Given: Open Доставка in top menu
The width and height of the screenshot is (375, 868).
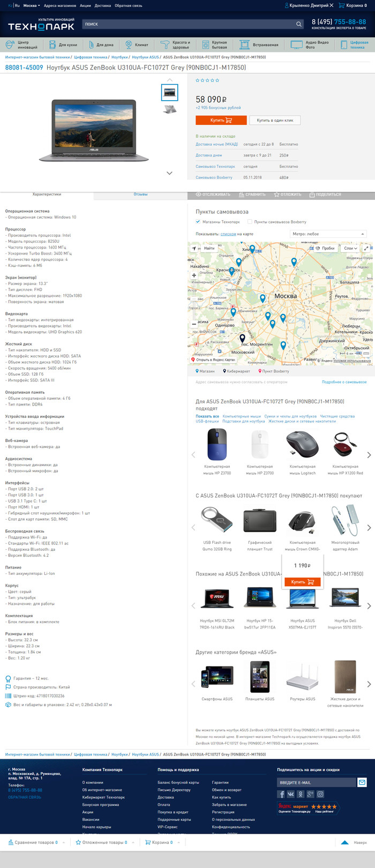Looking at the screenshot, I should point(103,5).
